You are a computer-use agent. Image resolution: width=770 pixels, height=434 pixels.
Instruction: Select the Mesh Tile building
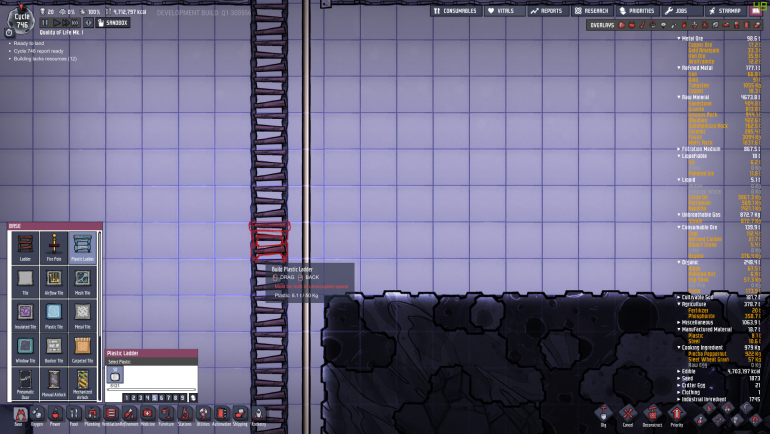pyautogui.click(x=82, y=282)
